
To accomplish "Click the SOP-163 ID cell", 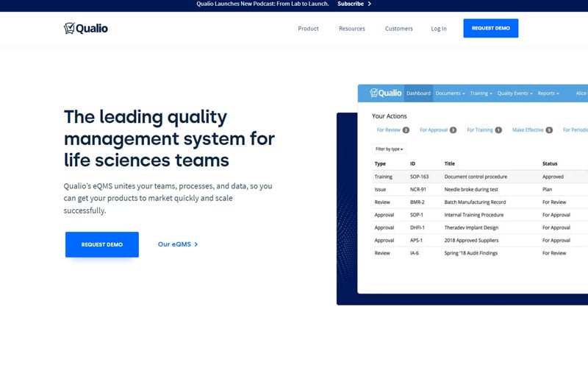I will [x=419, y=177].
